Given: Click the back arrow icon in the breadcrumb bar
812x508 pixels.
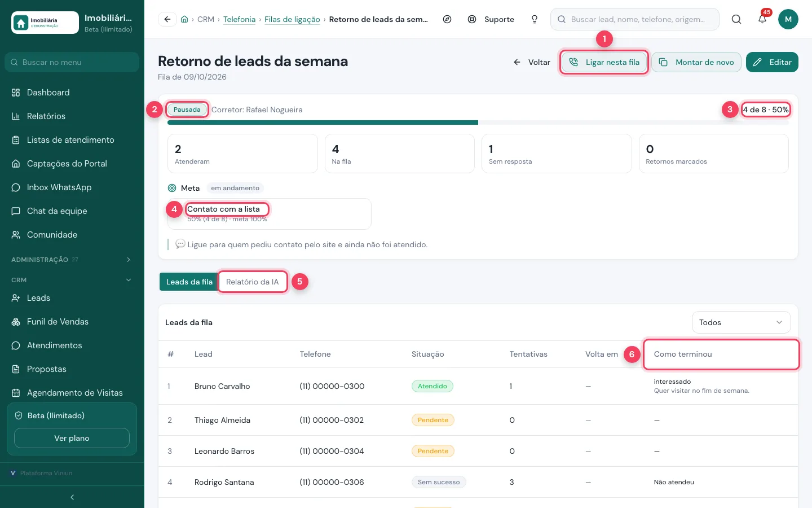Looking at the screenshot, I should (x=167, y=19).
